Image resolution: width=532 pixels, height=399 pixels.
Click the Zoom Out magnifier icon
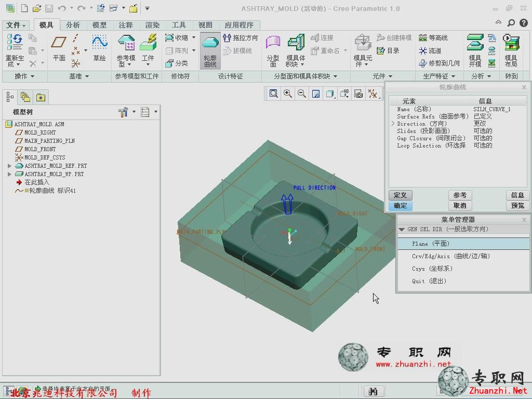point(302,94)
